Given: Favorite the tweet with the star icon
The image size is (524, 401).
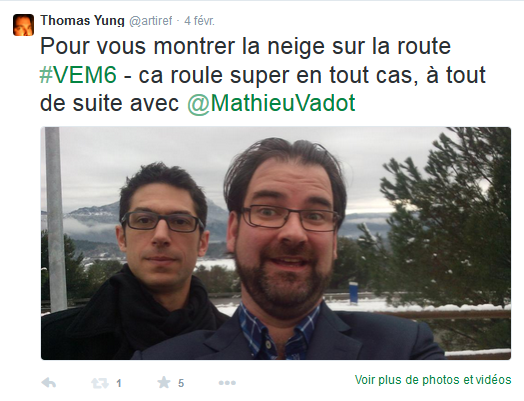Looking at the screenshot, I should pyautogui.click(x=164, y=382).
